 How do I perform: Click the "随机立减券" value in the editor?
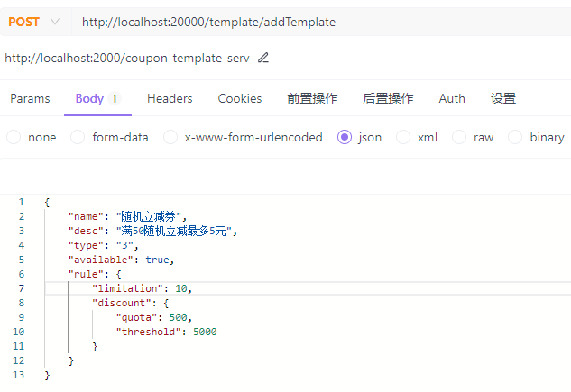click(x=149, y=217)
